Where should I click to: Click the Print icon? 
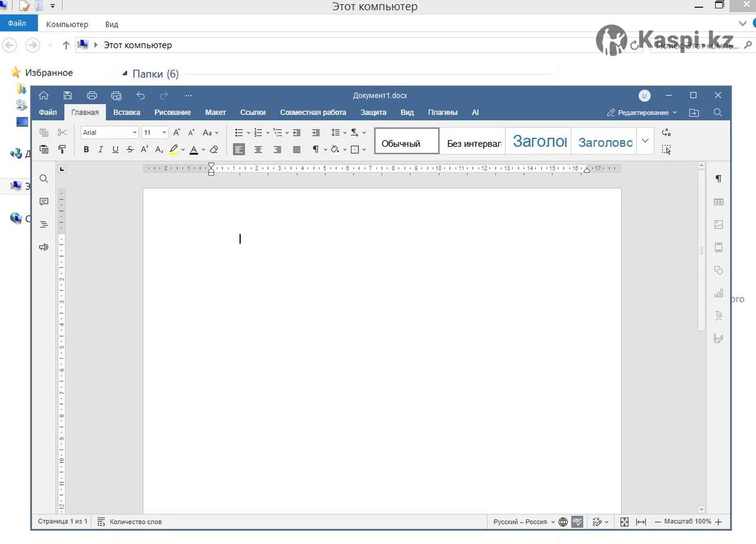92,96
